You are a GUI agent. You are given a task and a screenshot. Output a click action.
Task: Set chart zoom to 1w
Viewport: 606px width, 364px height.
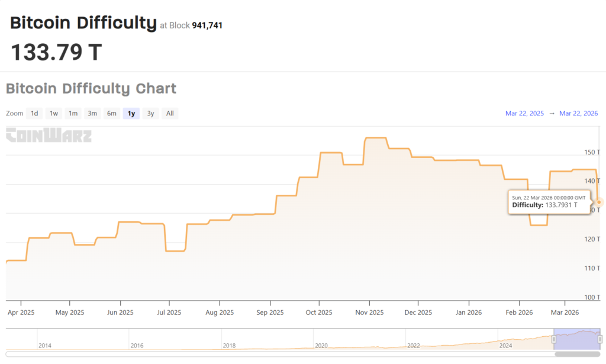pos(54,114)
